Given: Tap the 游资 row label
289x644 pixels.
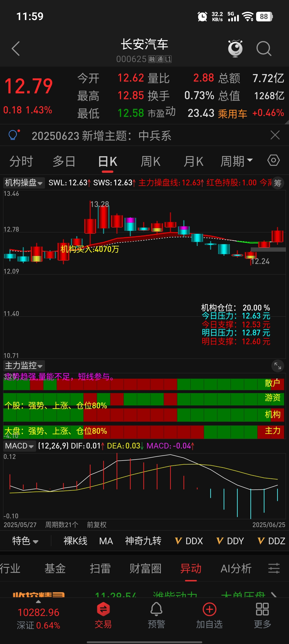Looking at the screenshot, I should (273, 398).
